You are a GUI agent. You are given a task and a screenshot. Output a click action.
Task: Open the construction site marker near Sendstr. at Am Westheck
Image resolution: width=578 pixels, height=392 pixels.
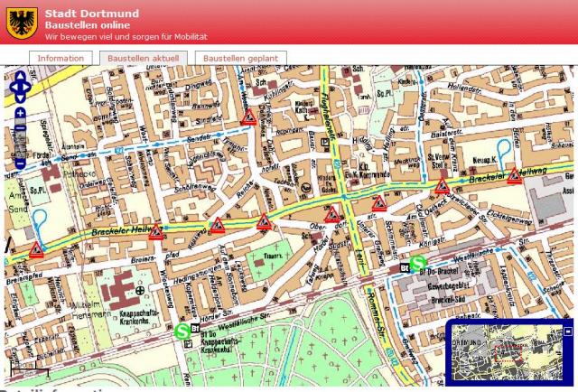point(249,117)
